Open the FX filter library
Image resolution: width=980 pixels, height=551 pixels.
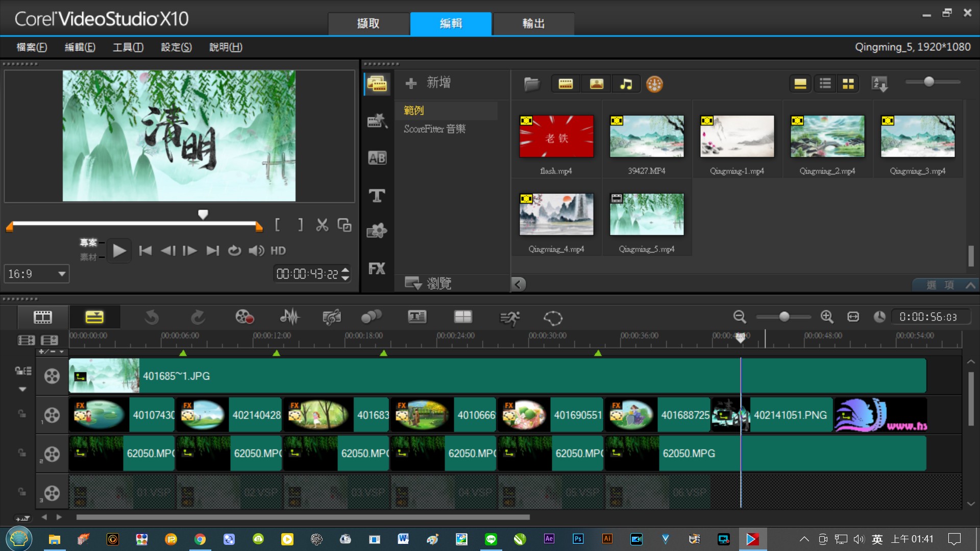(x=377, y=269)
